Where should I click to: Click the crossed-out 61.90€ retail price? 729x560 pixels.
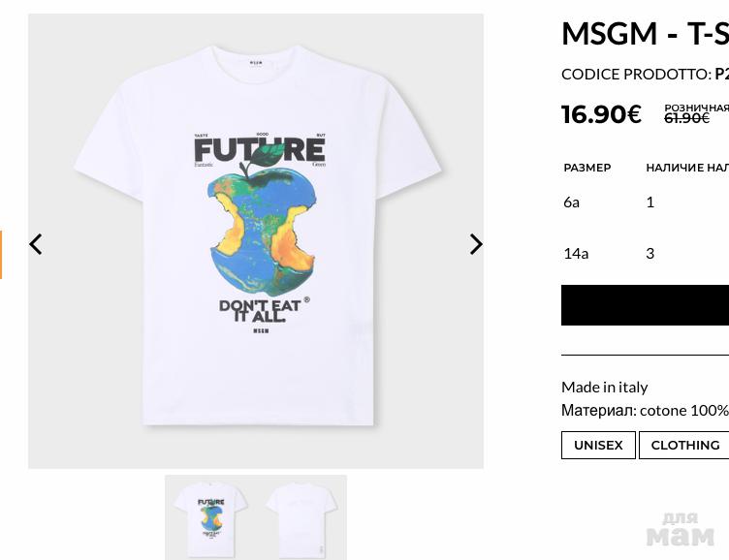pyautogui.click(x=686, y=118)
